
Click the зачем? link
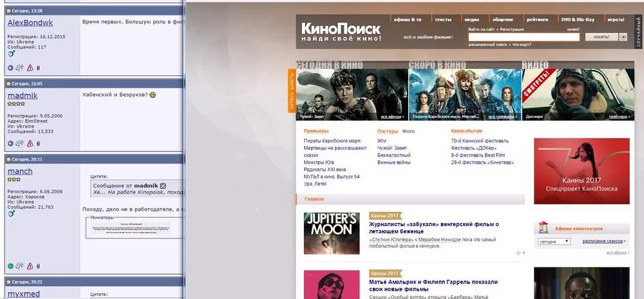573,30
